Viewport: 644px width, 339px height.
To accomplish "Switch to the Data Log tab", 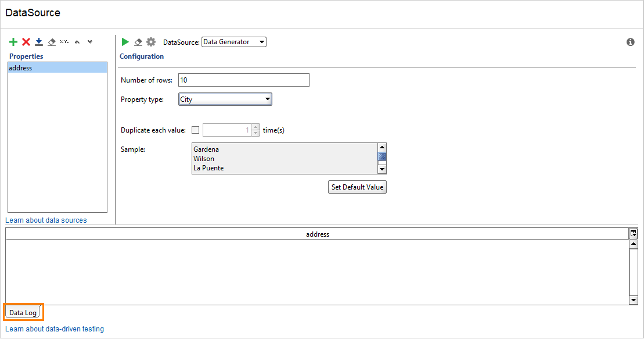I will [23, 312].
